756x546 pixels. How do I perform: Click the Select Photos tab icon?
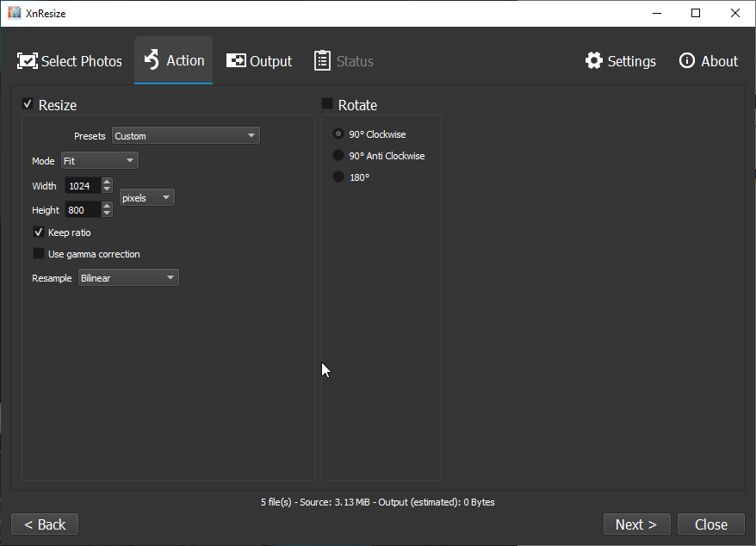28,61
